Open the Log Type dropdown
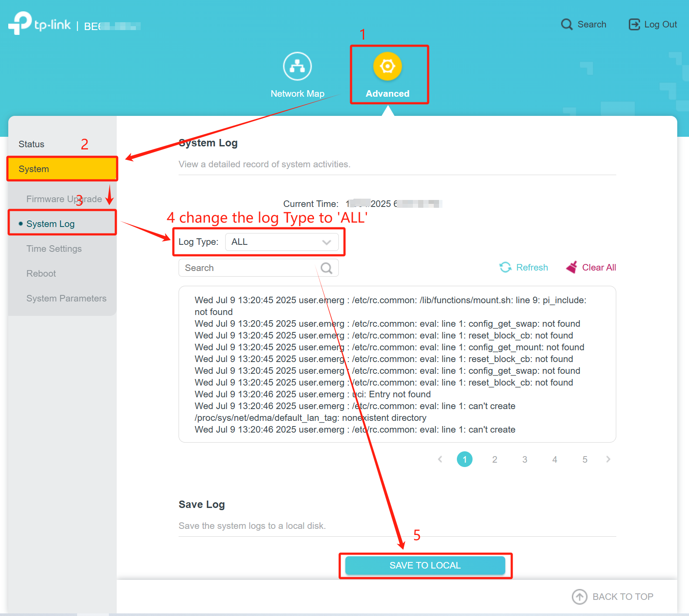The width and height of the screenshot is (689, 616). (x=282, y=242)
